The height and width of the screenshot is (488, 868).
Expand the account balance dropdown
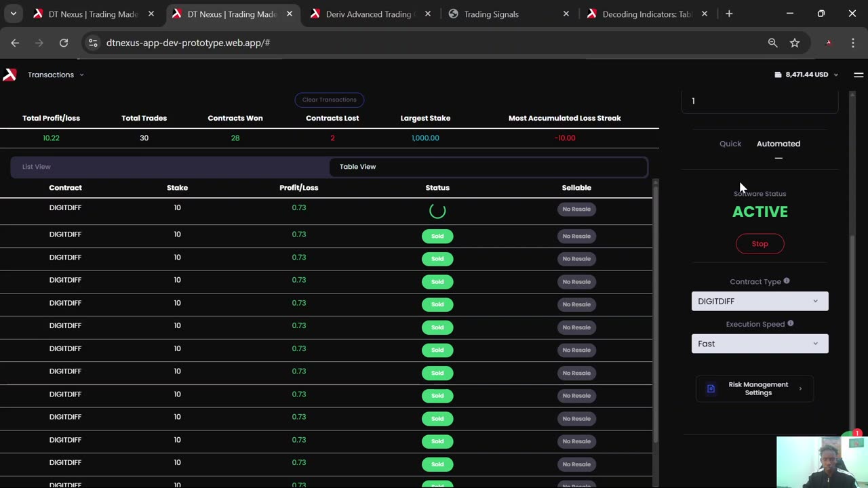[x=835, y=75]
